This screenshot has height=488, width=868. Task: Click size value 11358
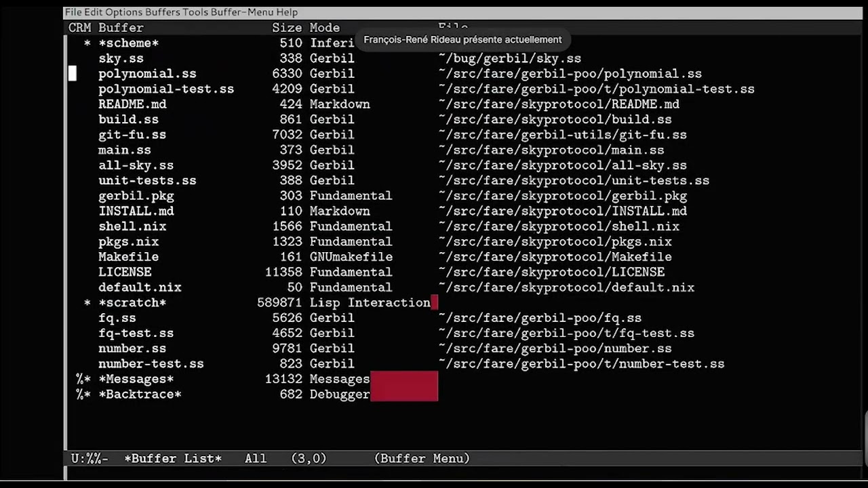coord(283,272)
